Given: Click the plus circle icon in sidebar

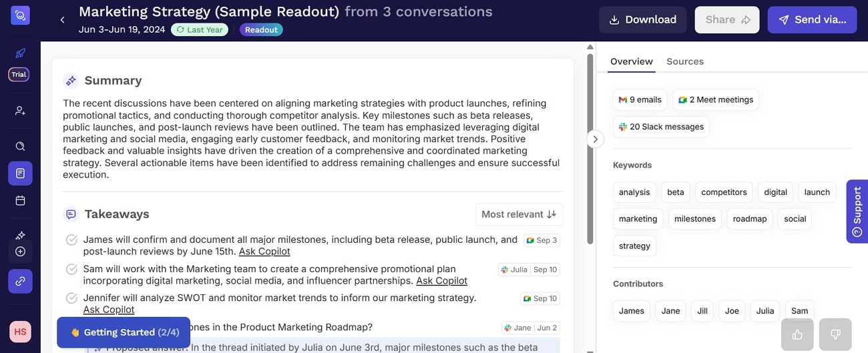Looking at the screenshot, I should click(x=20, y=252).
